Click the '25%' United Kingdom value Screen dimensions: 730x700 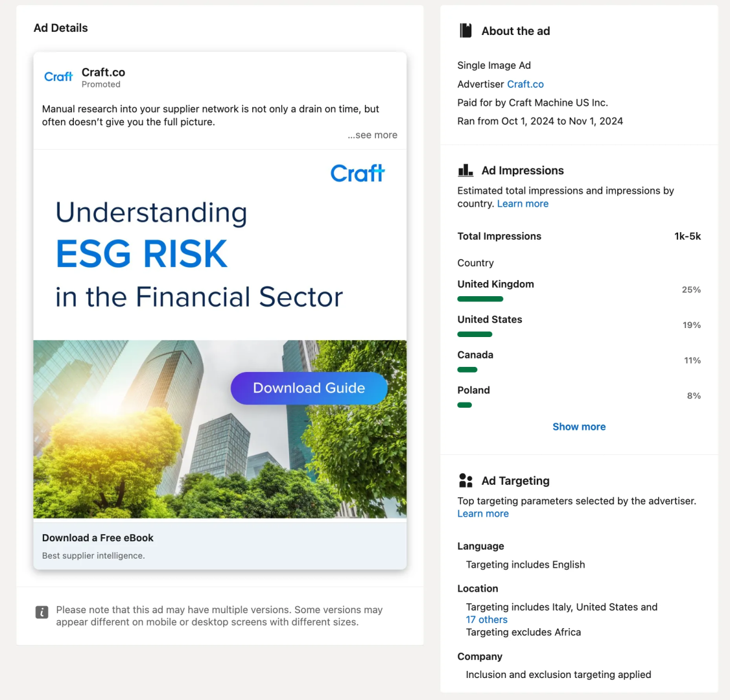click(x=691, y=290)
